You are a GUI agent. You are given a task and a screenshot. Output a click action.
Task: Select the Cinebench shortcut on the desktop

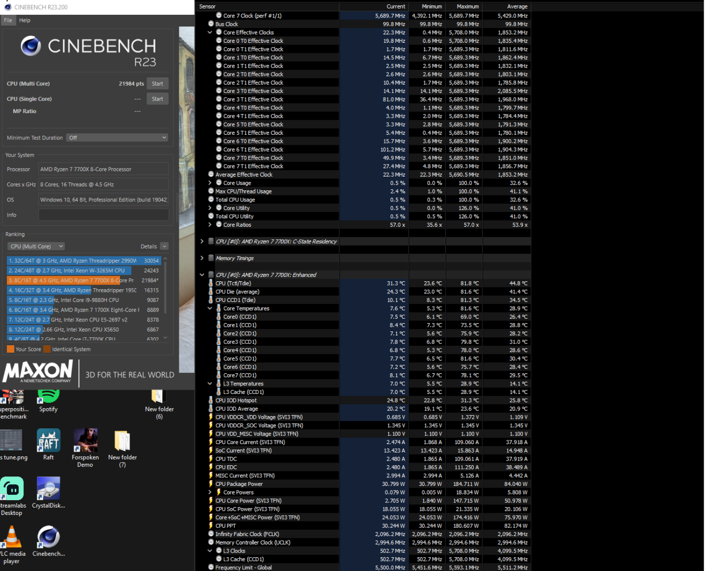click(48, 541)
